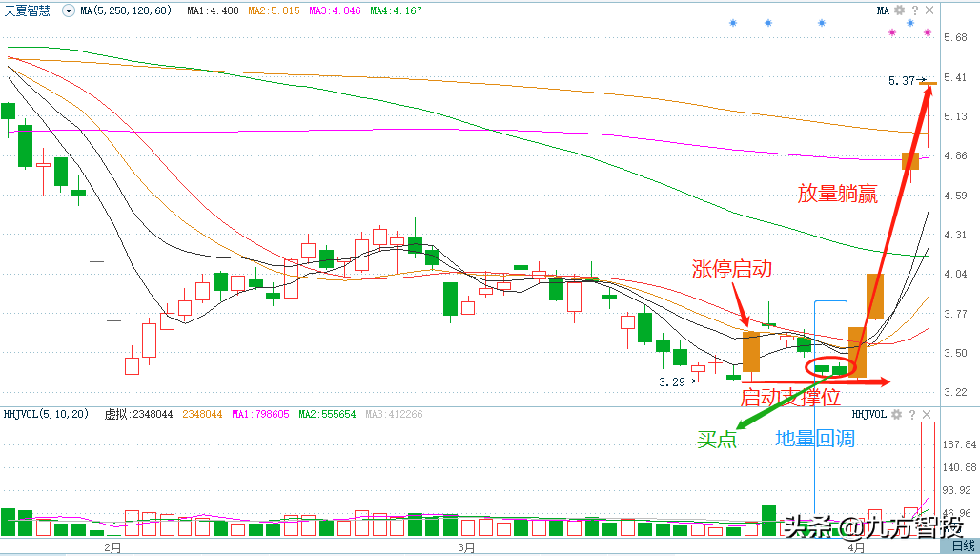Click the 4月 date axis label

(856, 547)
